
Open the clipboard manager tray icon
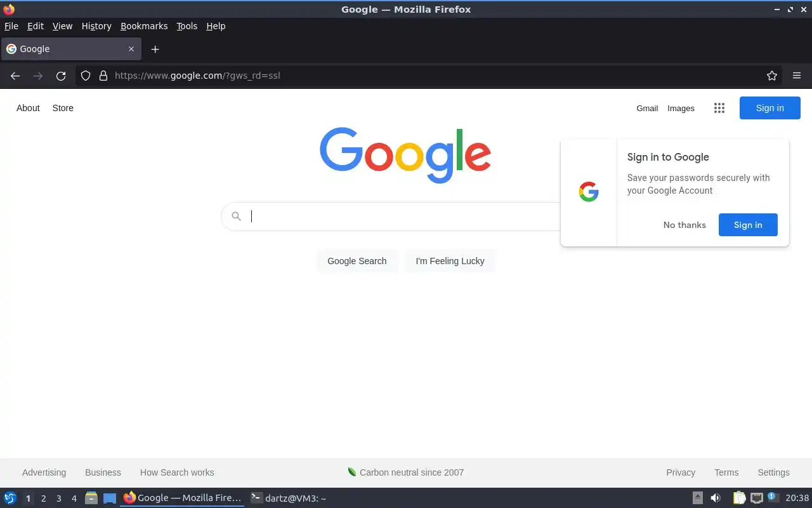click(x=739, y=498)
